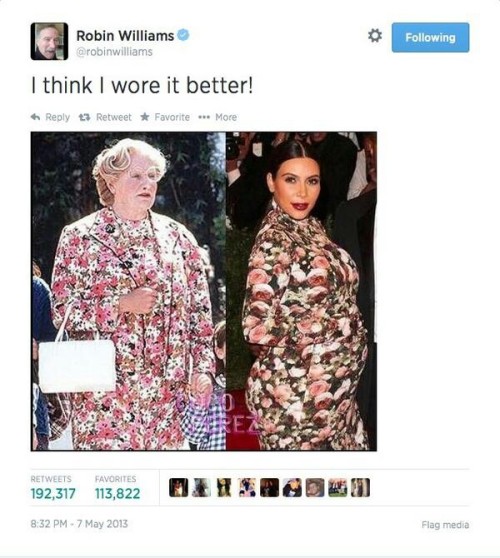The image size is (500, 558).
Task: Click the first retweeter avatar
Action: click(179, 488)
